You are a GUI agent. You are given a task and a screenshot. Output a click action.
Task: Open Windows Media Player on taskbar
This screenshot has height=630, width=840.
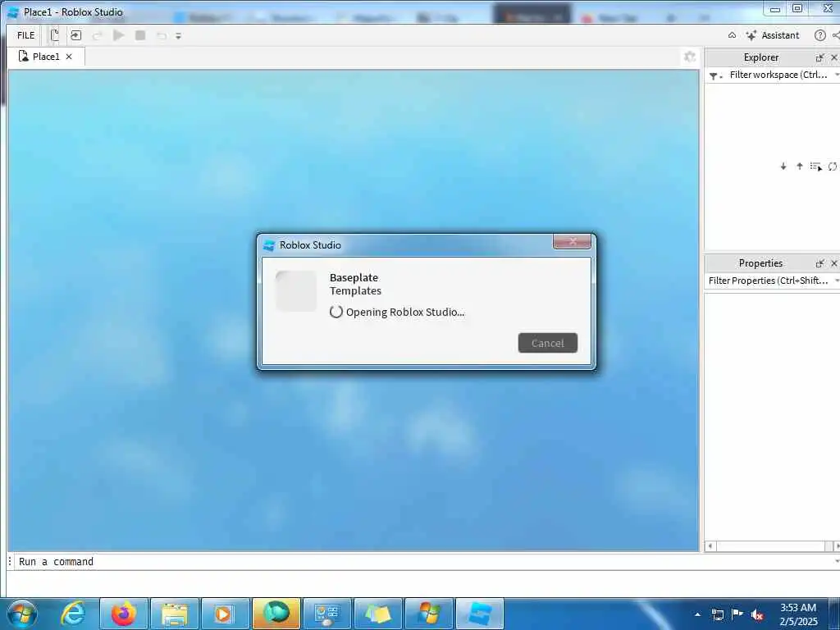point(225,614)
